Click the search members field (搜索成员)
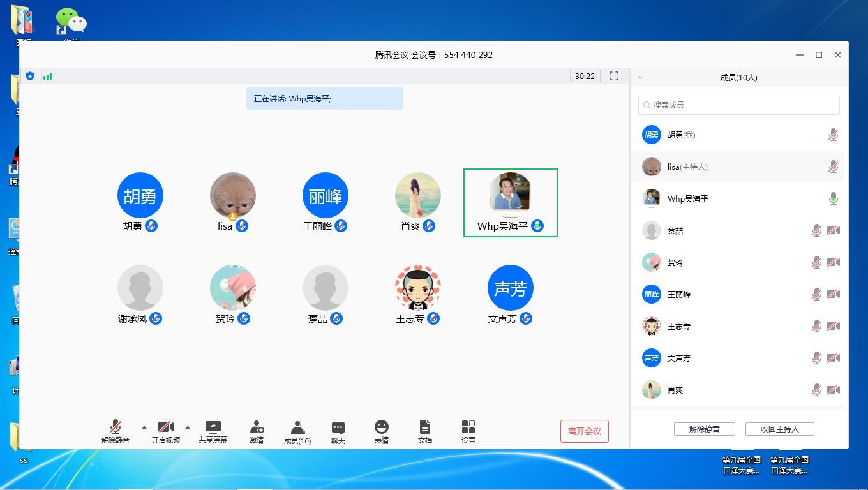 click(x=740, y=105)
